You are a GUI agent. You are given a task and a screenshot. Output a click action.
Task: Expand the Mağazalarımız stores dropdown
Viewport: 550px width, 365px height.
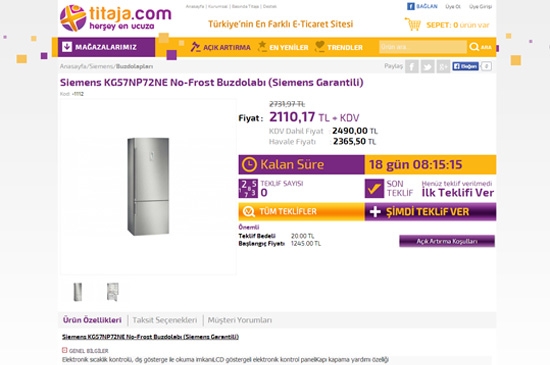click(x=106, y=47)
